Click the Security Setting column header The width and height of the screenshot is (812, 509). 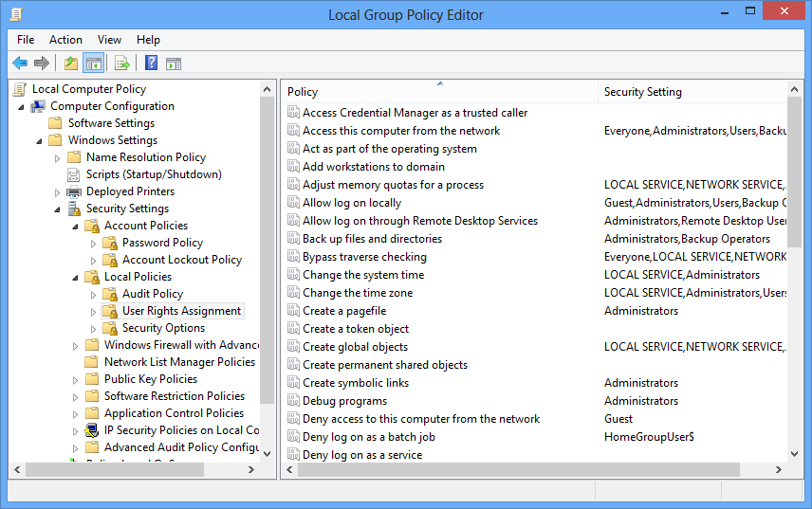click(692, 92)
